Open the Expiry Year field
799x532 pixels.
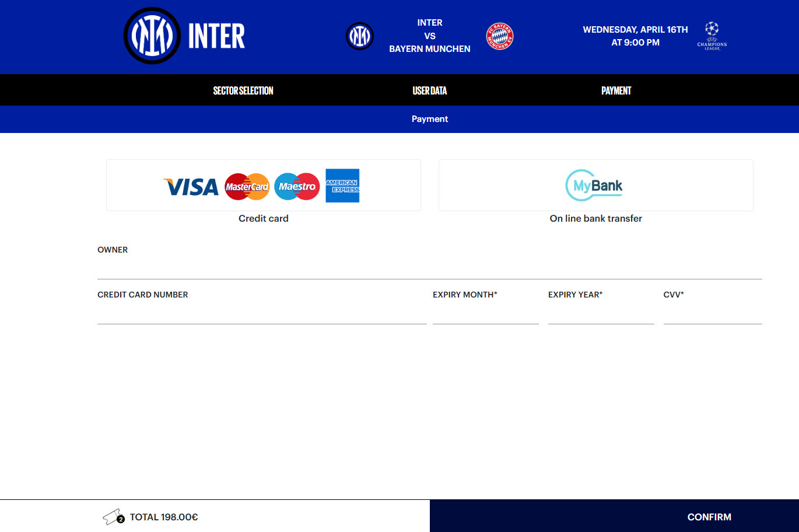[601, 313]
